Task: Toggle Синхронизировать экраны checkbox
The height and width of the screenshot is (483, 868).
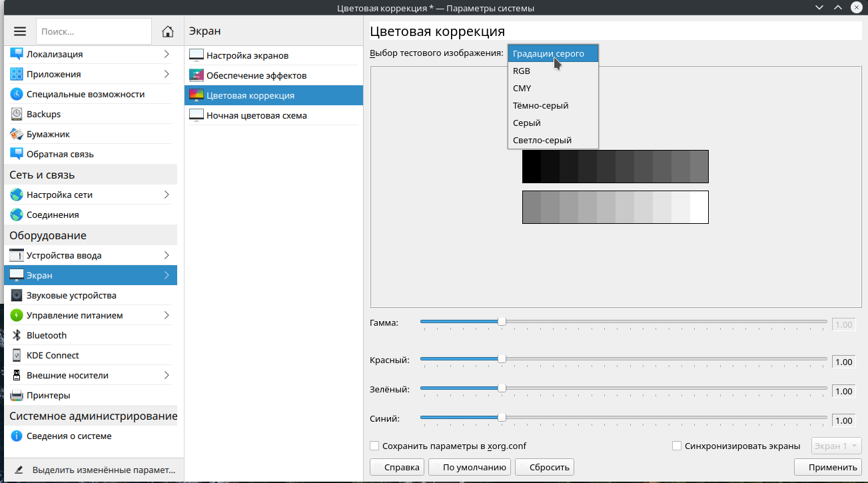Action: (677, 446)
